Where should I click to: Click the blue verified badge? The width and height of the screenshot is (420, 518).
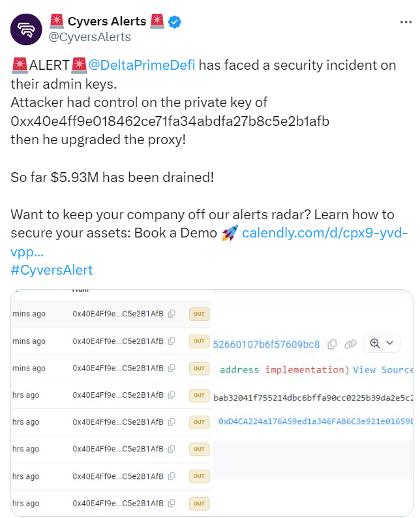tap(175, 22)
